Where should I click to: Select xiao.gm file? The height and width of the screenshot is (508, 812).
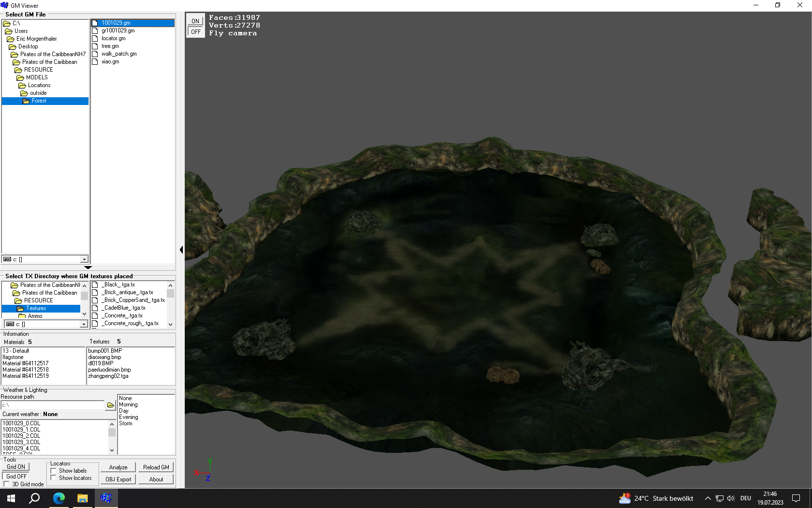pos(110,61)
